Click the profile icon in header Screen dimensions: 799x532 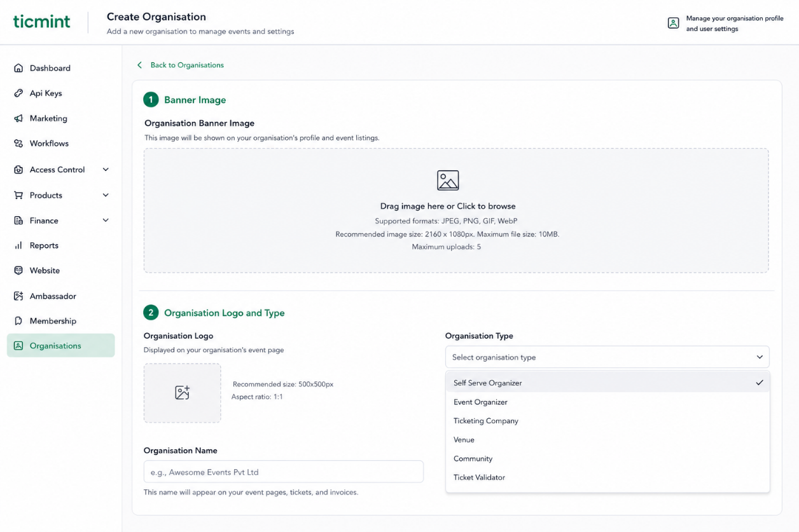coord(673,24)
